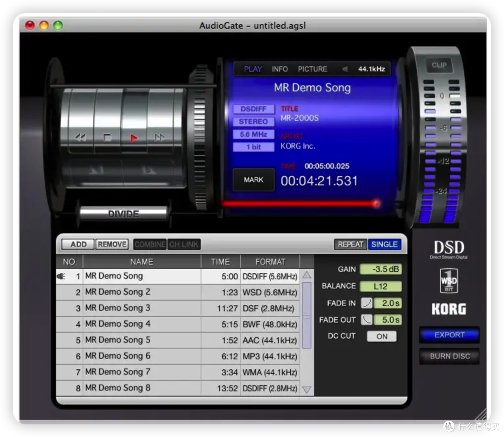Viewport: 504px width, 437px height.
Task: Stop playback with the stop button
Action: (x=107, y=138)
